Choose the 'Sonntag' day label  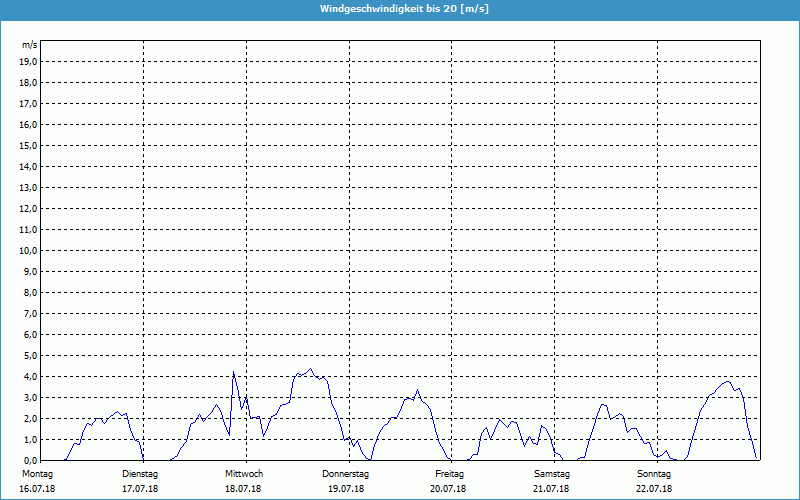coord(654,473)
